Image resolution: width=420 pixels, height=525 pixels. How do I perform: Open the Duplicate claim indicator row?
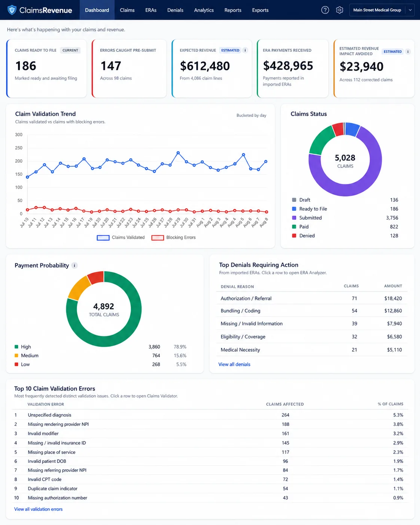pos(210,489)
